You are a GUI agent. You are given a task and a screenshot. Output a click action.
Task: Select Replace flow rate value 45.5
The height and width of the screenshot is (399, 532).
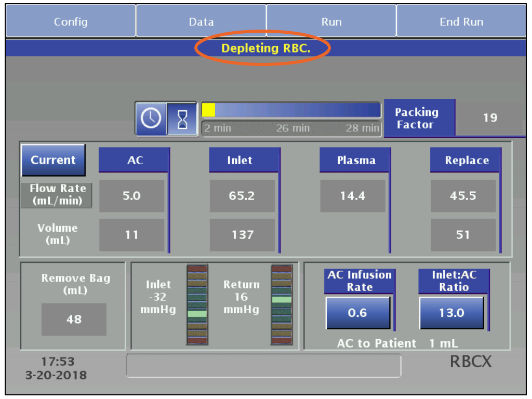click(463, 196)
